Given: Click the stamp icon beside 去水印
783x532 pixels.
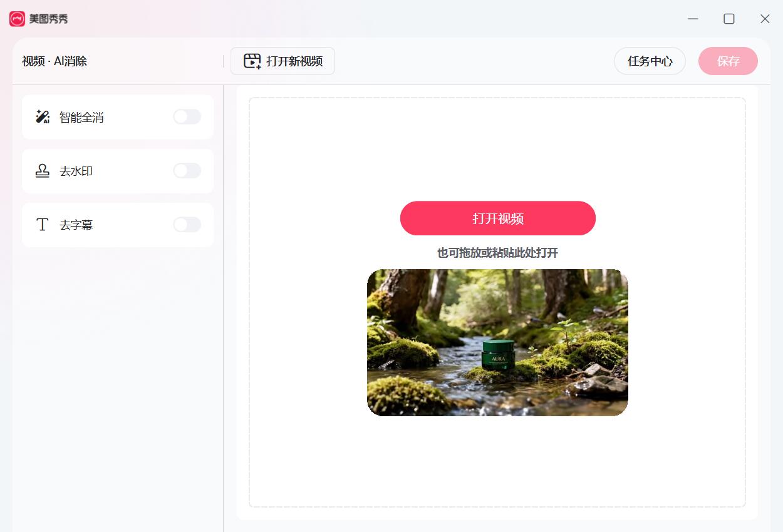Looking at the screenshot, I should 43,171.
